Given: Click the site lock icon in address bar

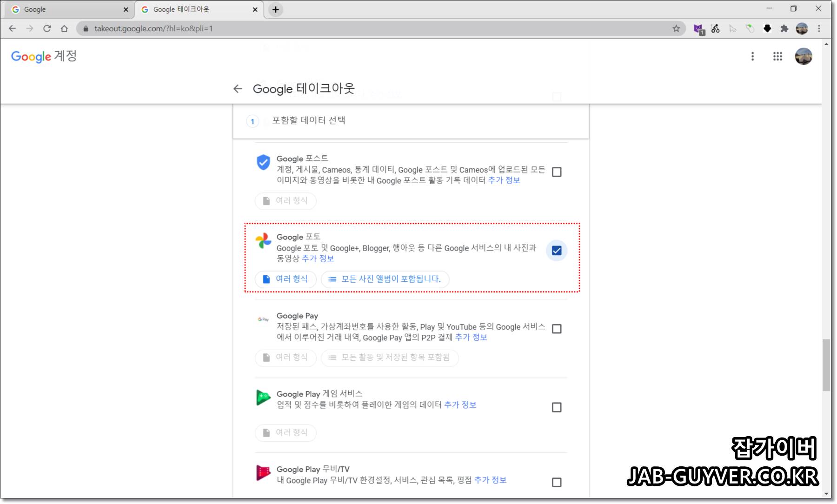Looking at the screenshot, I should [x=86, y=28].
